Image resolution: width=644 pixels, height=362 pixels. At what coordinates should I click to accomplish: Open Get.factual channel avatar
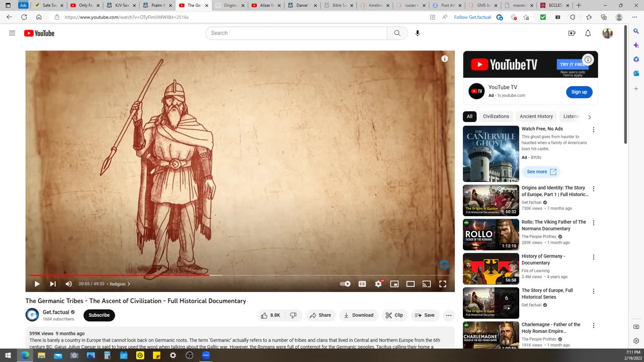[32, 315]
